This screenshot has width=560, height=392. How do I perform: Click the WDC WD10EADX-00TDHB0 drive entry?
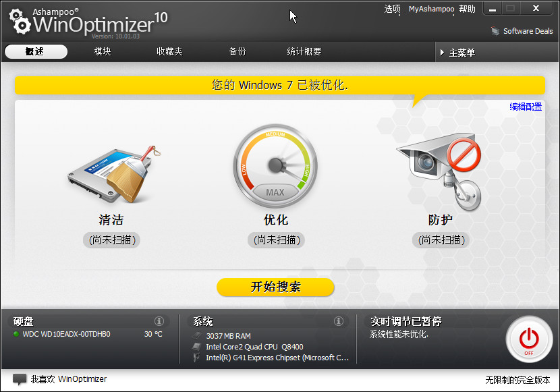[66, 334]
